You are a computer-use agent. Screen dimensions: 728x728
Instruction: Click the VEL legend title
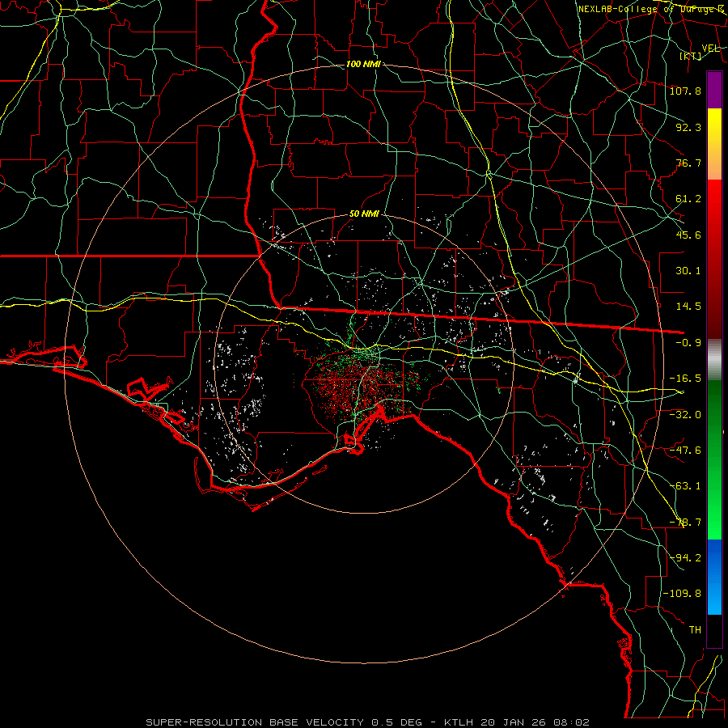click(710, 49)
